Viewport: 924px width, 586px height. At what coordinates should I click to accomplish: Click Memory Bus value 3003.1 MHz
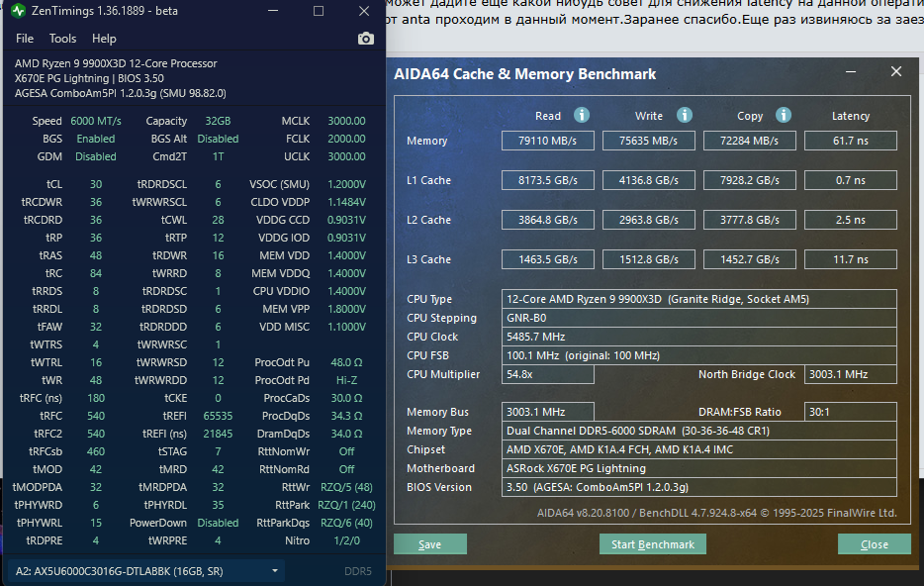547,412
